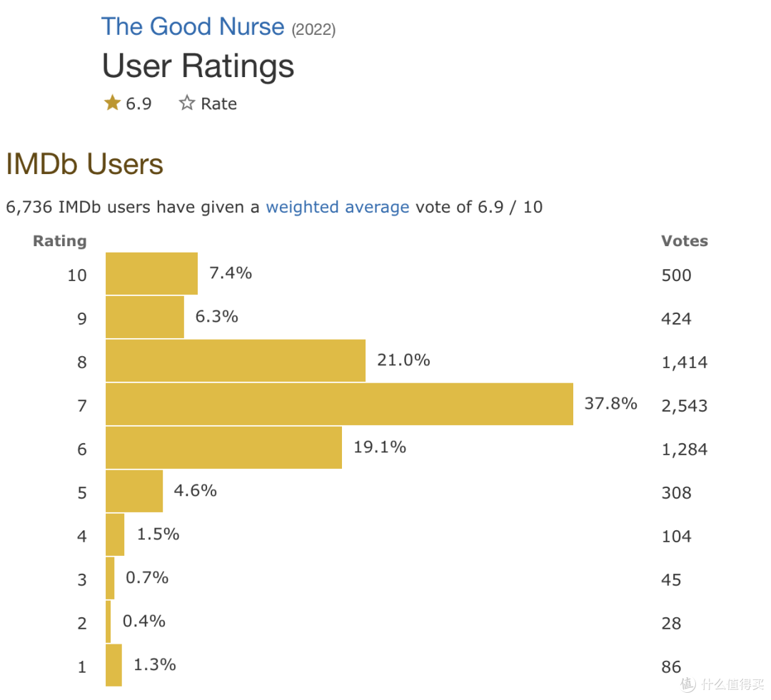Click the IMDb Users heading
This screenshot has height=700, width=771.
coord(84,163)
